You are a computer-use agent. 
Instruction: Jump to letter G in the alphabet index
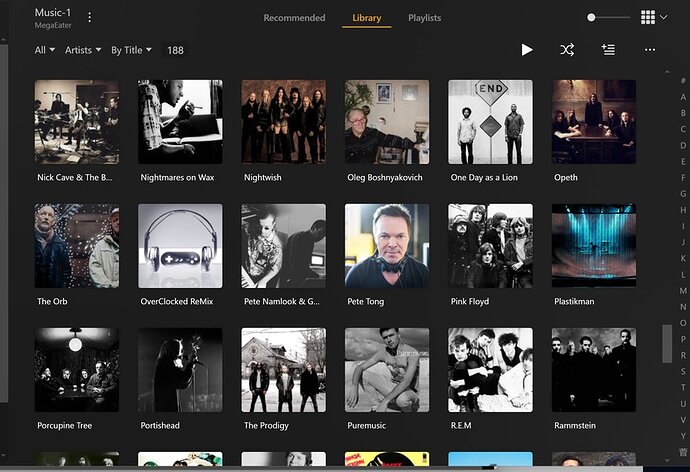(683, 194)
